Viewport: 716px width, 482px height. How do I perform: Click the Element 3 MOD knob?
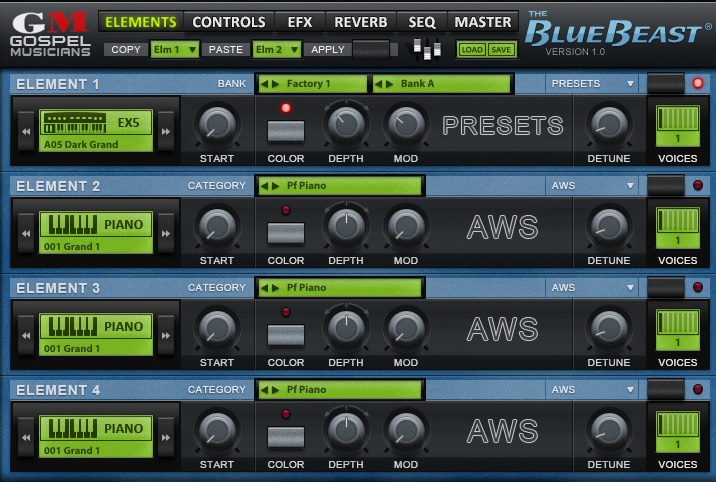pos(405,328)
